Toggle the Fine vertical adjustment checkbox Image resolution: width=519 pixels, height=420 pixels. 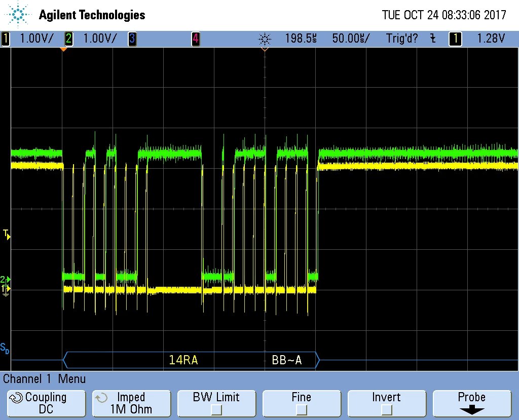pos(301,410)
